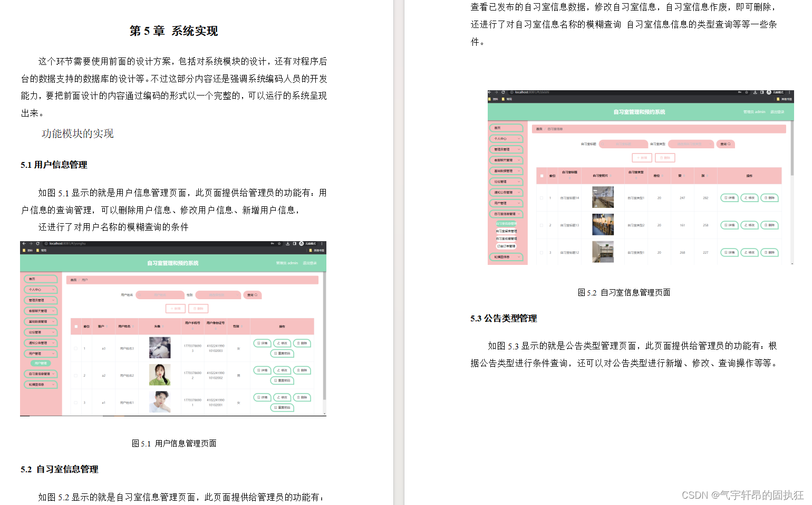Expand 通知公告管理 sidebar menu in Figure 5.2
This screenshot has width=812, height=505.
[x=506, y=192]
